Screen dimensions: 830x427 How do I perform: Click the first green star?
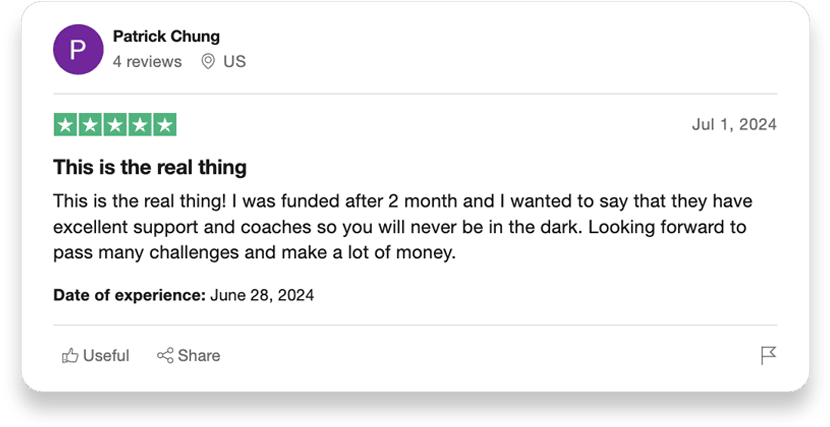[65, 125]
